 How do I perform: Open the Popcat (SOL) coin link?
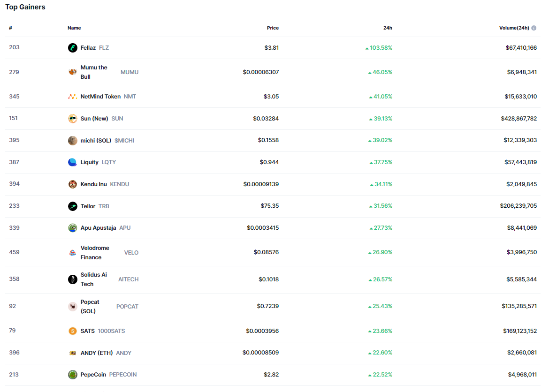[x=90, y=307]
